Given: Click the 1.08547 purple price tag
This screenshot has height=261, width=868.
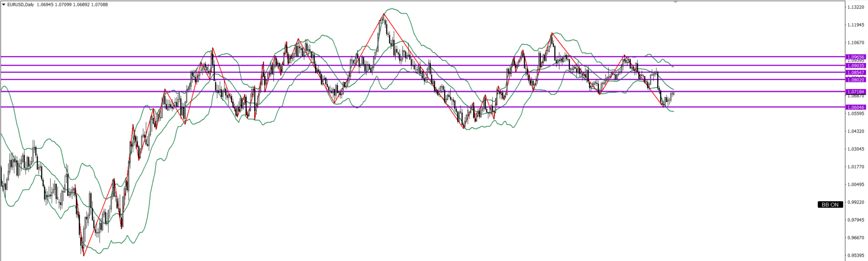Looking at the screenshot, I should (x=856, y=72).
